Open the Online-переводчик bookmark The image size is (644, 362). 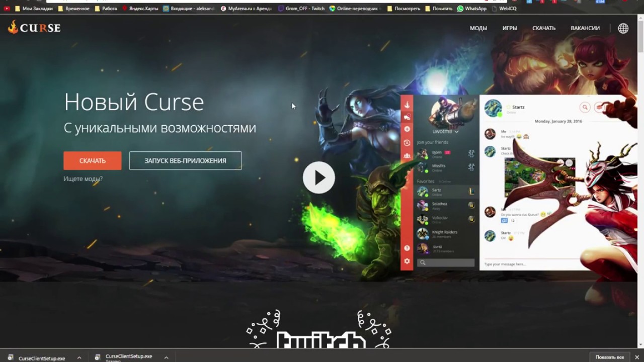[356, 9]
